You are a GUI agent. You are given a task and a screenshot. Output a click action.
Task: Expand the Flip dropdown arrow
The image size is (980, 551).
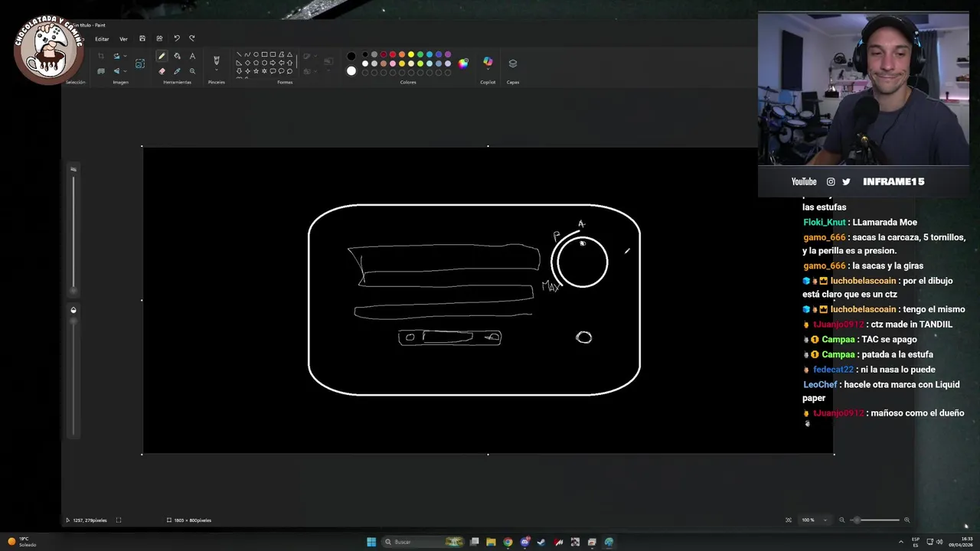(x=125, y=71)
